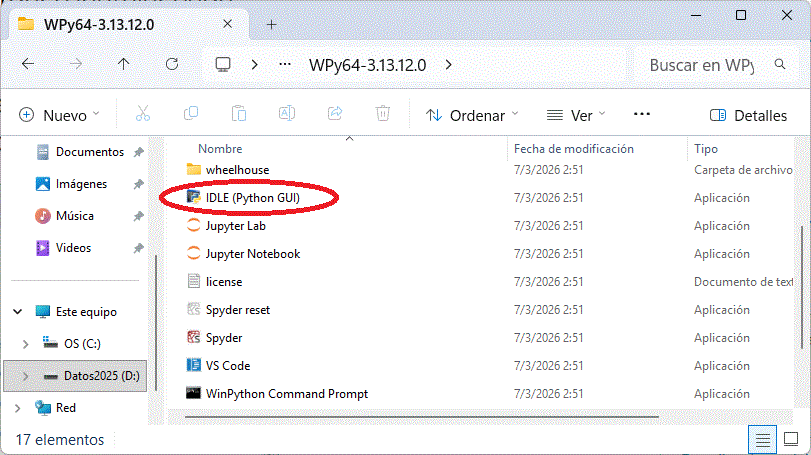Go up one folder level
This screenshot has height=455, width=811.
click(x=123, y=65)
